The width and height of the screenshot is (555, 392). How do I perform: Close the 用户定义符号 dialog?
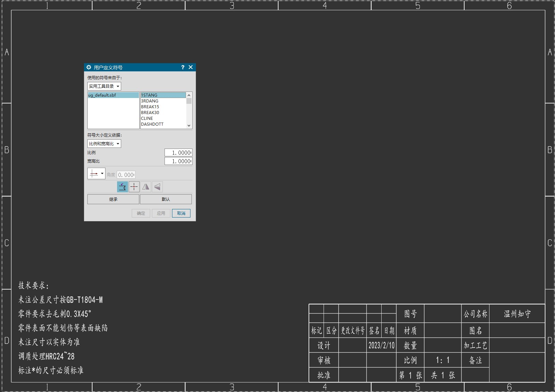pos(191,67)
